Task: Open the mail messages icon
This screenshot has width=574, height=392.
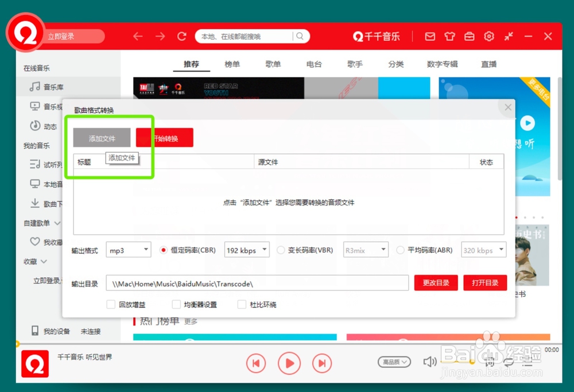Action: [x=430, y=36]
